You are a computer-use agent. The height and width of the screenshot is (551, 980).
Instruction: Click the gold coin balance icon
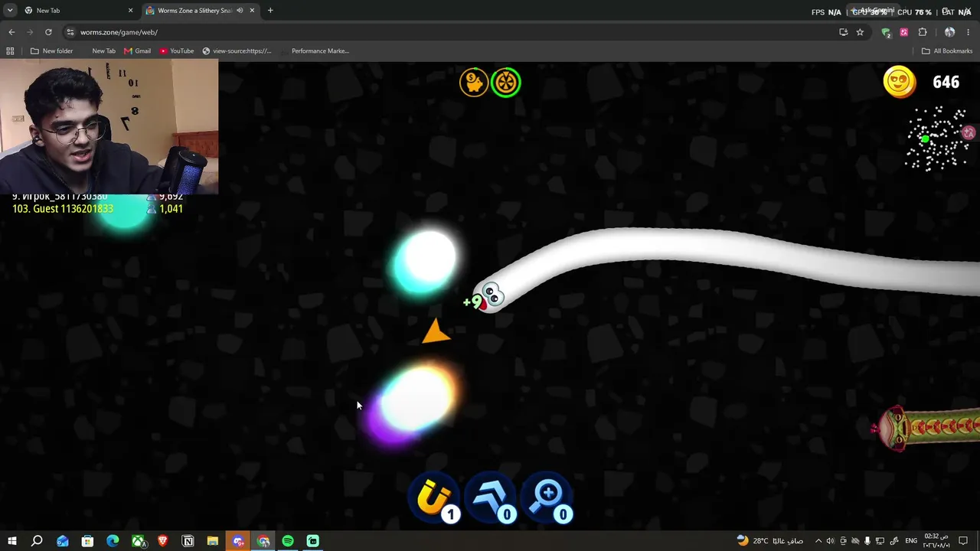[x=900, y=82]
